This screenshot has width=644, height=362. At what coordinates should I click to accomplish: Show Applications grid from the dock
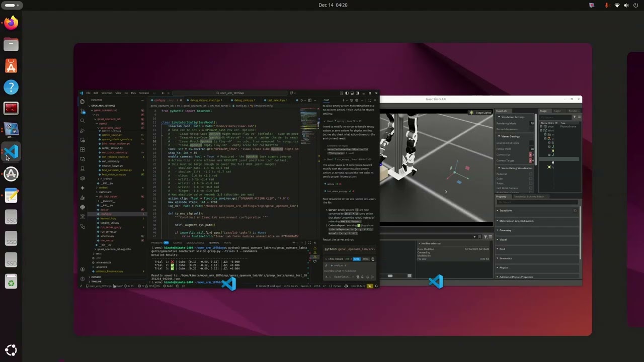coord(11,350)
